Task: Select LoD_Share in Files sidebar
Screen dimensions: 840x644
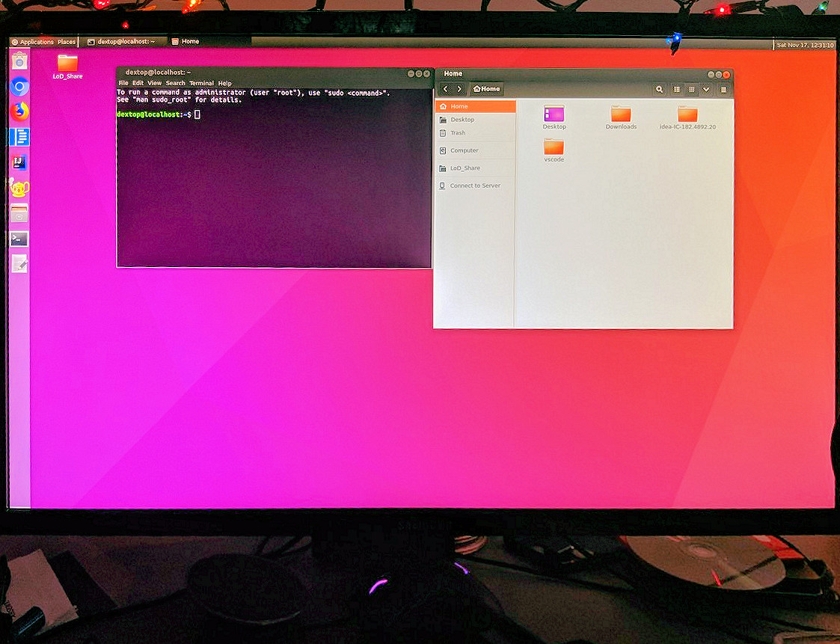Action: [476, 168]
